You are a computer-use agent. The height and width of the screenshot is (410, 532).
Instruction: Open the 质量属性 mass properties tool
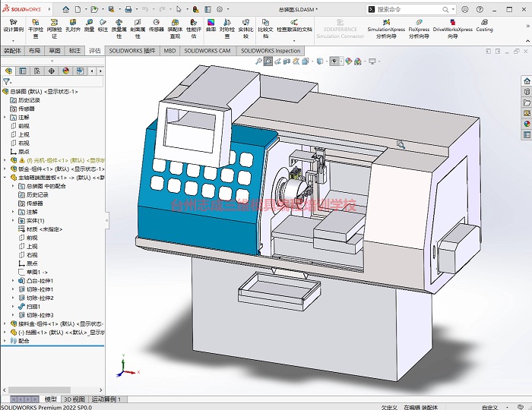pos(119,28)
